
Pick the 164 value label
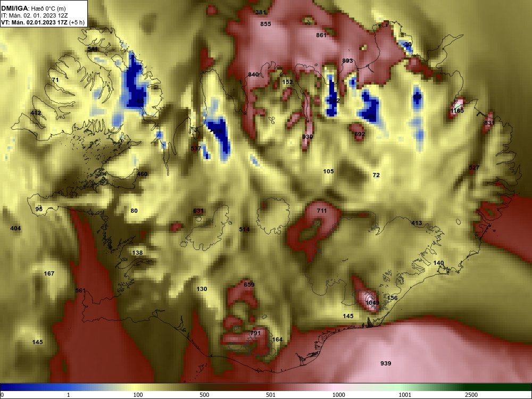pos(278,339)
